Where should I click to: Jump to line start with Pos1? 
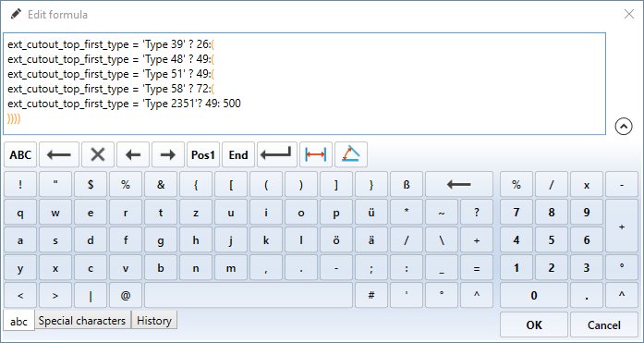203,154
